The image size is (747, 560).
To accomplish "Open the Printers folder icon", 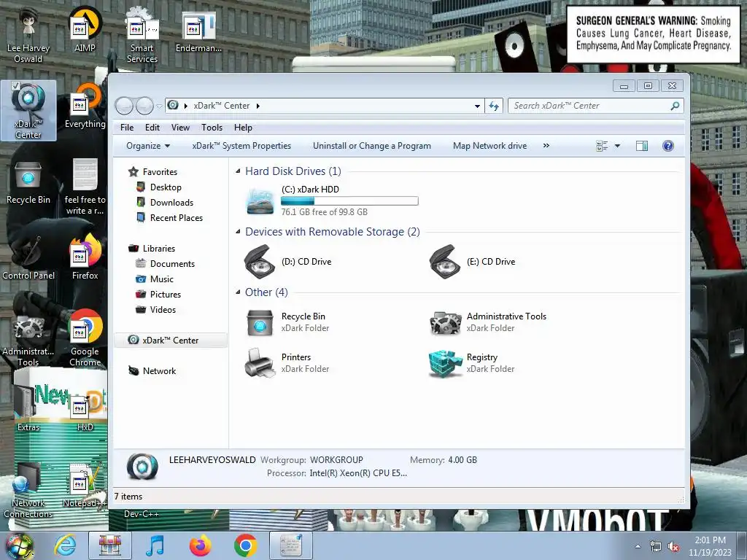I will 260,363.
